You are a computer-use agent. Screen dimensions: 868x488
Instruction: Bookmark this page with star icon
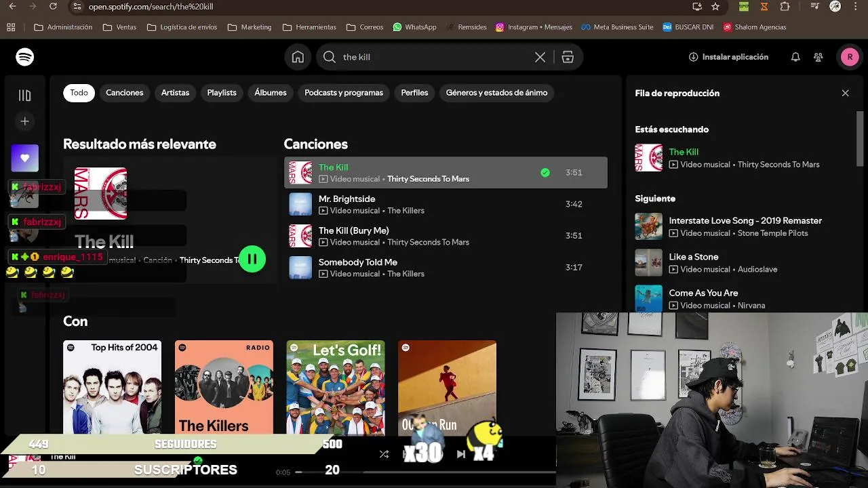tap(715, 6)
